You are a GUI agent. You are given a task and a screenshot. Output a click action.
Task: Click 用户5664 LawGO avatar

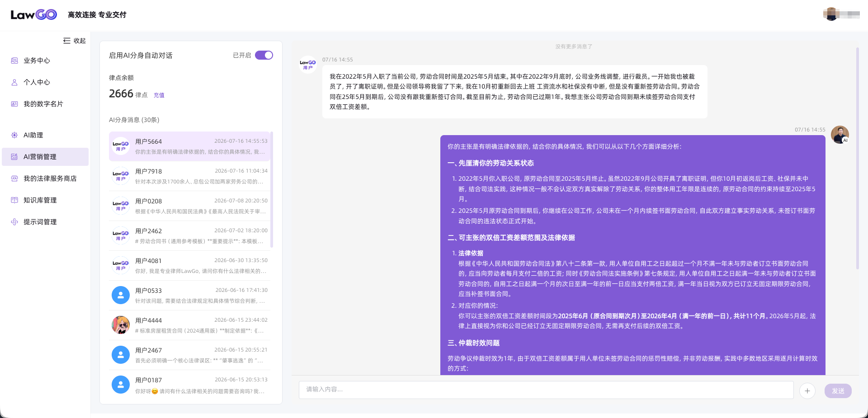[x=121, y=146]
